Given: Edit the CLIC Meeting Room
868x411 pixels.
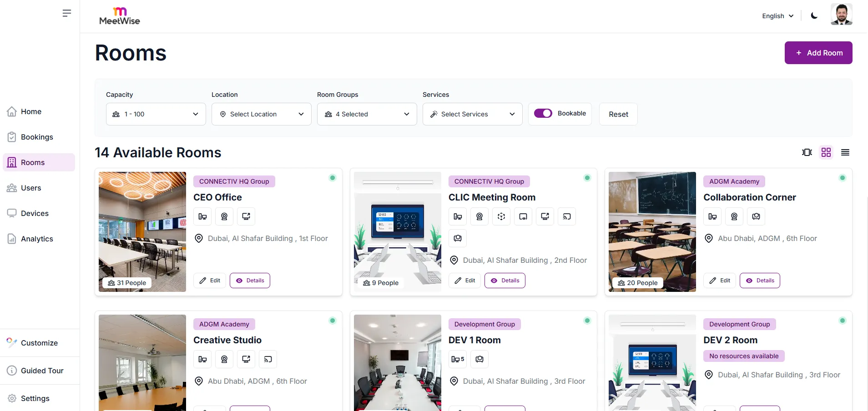Looking at the screenshot, I should pos(465,281).
